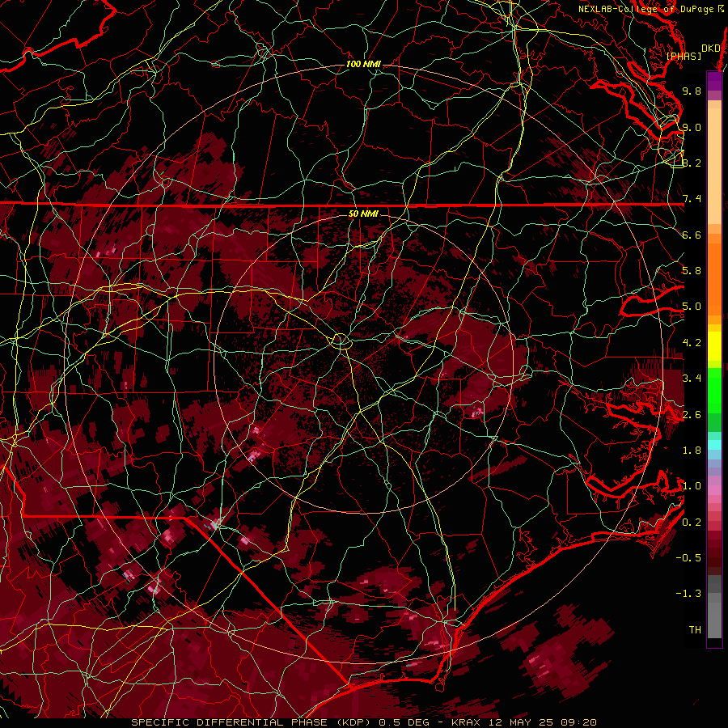
Task: Pick the bright green color bar segment
Action: coord(714,391)
